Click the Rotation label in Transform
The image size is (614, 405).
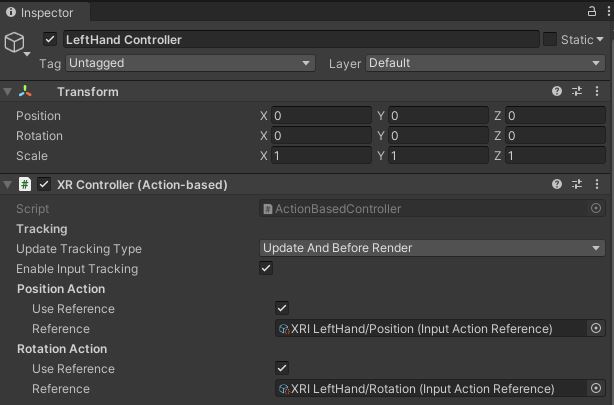[x=39, y=136]
